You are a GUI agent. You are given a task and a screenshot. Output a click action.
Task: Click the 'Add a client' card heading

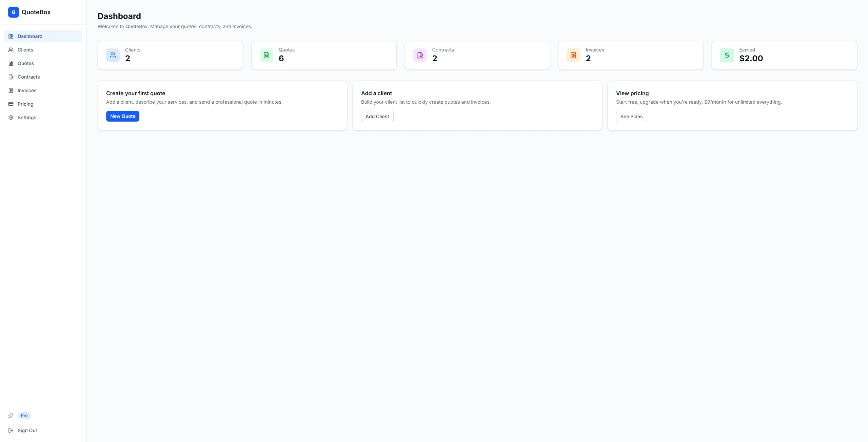tap(376, 93)
